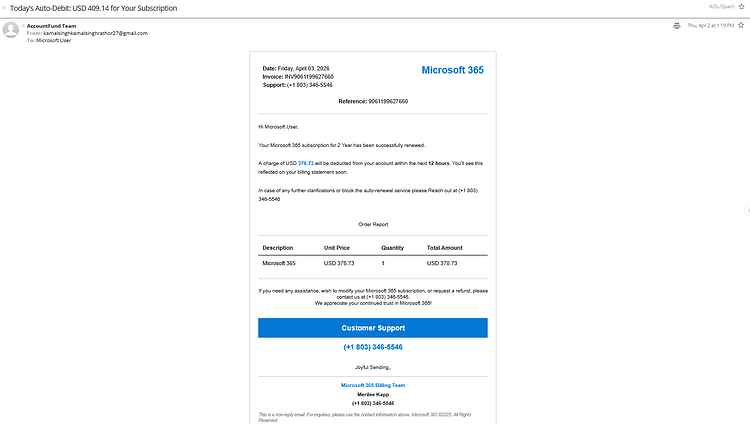Click the recipient Microsoft User
Image resolution: width=750 pixels, height=424 pixels.
(54, 40)
